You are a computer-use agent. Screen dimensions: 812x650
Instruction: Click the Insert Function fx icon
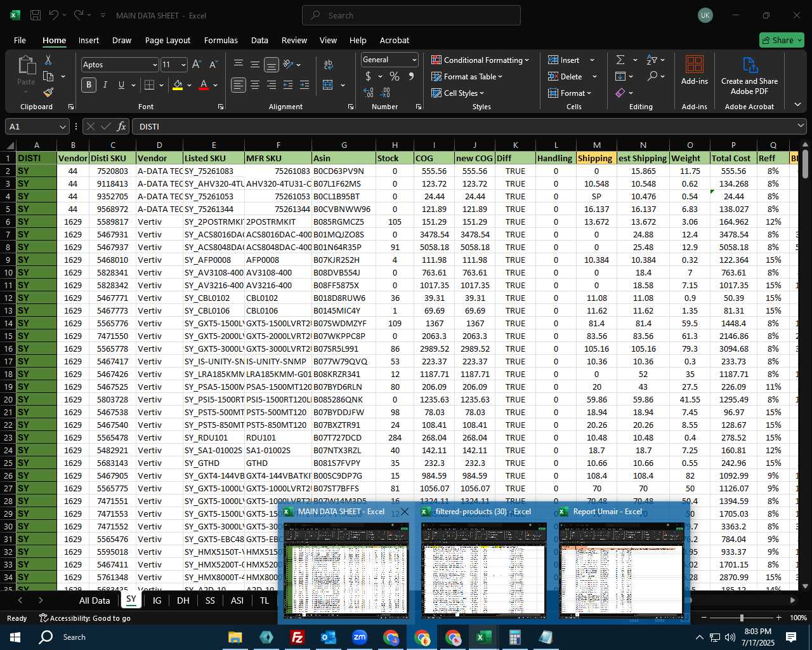[122, 126]
